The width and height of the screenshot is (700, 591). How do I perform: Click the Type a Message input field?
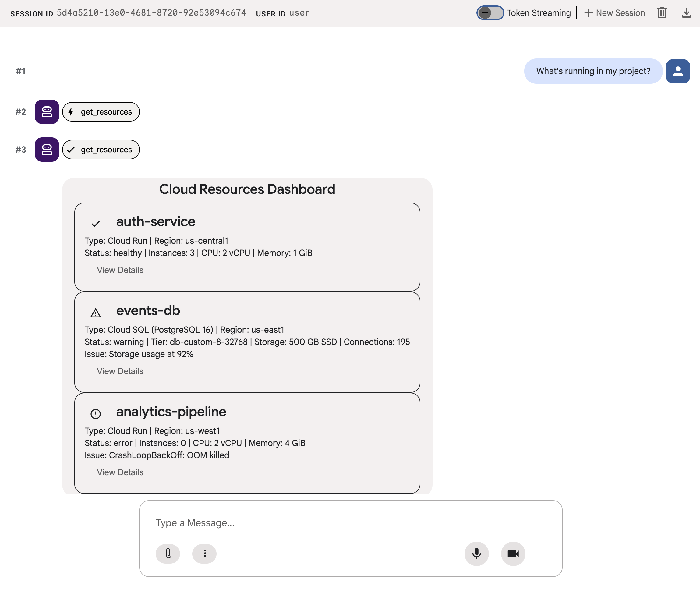click(x=350, y=523)
